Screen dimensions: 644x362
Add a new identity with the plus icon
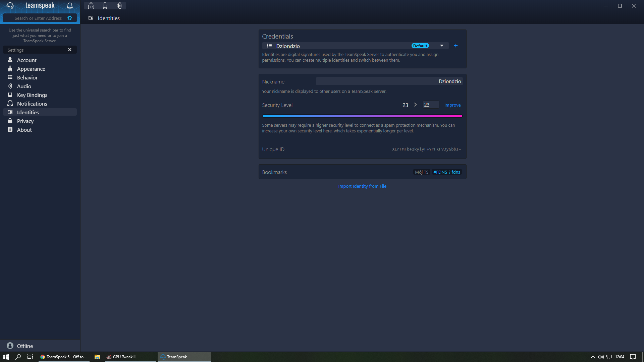(455, 46)
